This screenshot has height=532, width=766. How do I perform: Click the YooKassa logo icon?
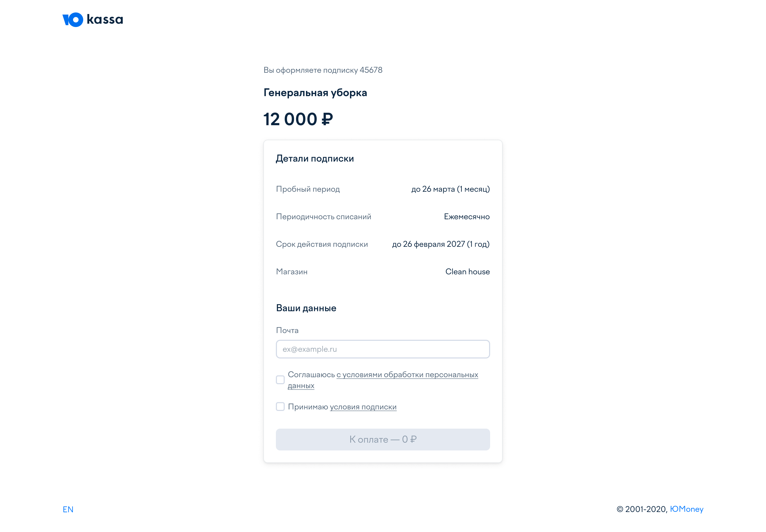(x=73, y=20)
